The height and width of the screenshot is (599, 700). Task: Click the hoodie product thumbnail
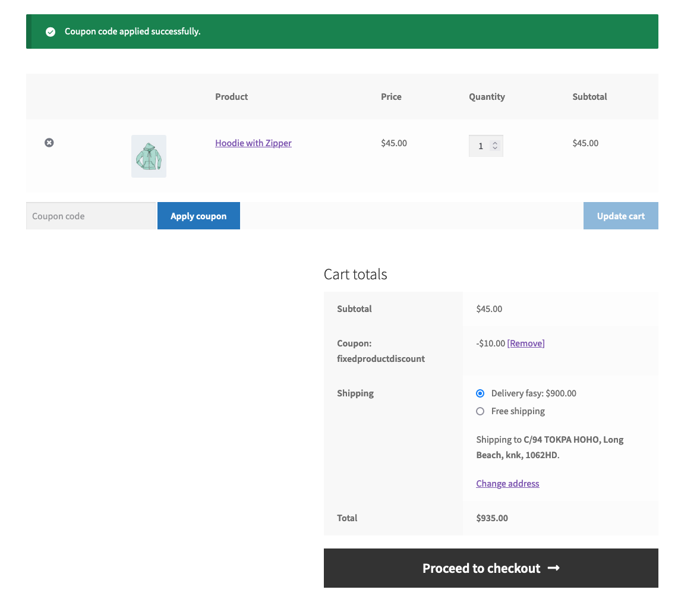pos(149,156)
